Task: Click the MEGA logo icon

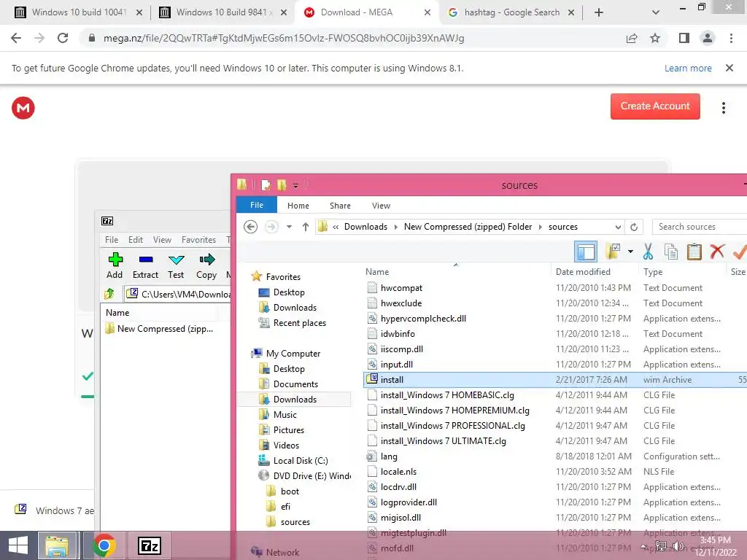Action: (23, 108)
